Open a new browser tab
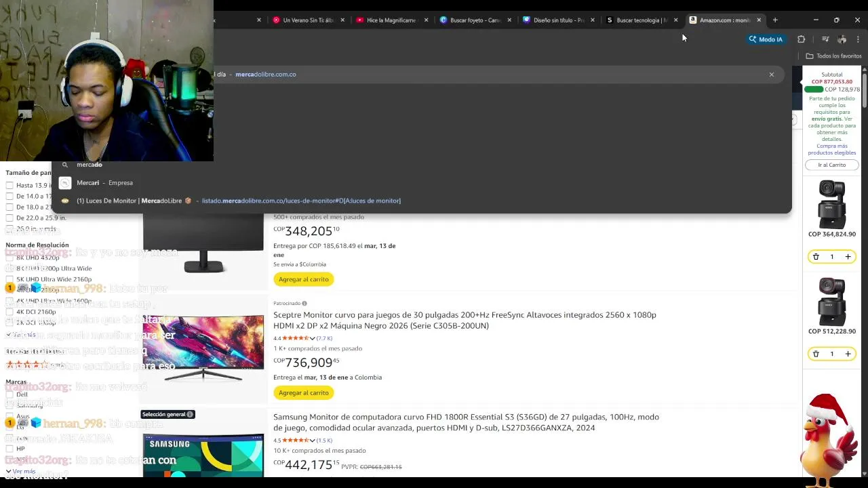This screenshot has width=868, height=488. tap(775, 20)
